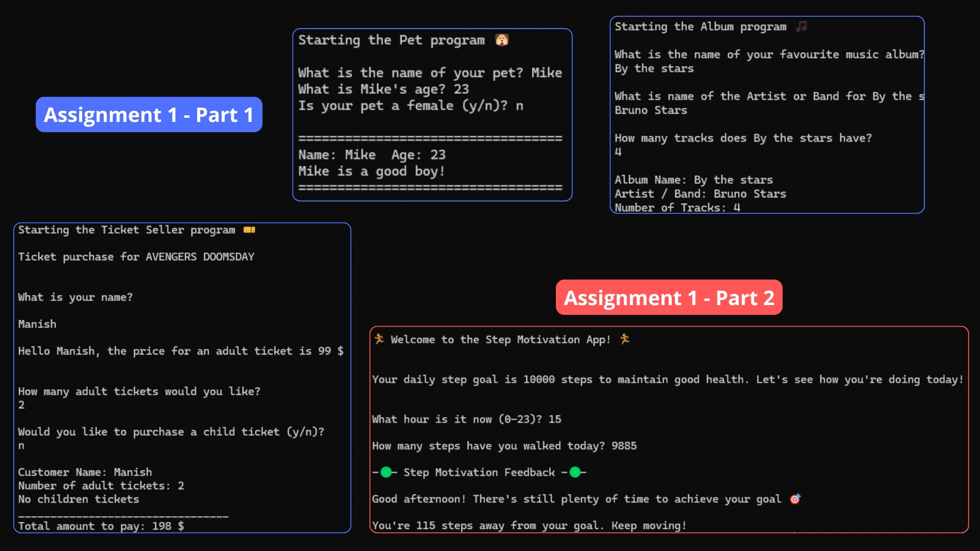This screenshot has width=980, height=551.
Task: Click the typed name Manish in Ticket Seller
Action: 37,323
